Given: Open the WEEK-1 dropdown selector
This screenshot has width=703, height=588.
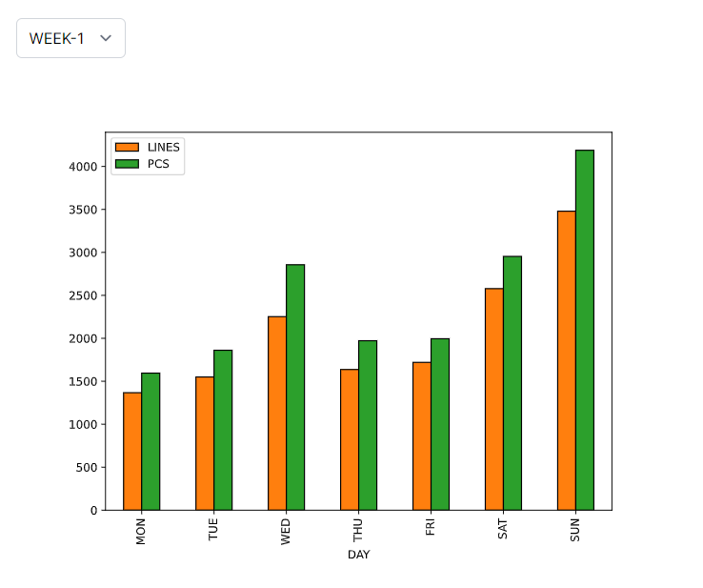Looking at the screenshot, I should (70, 38).
